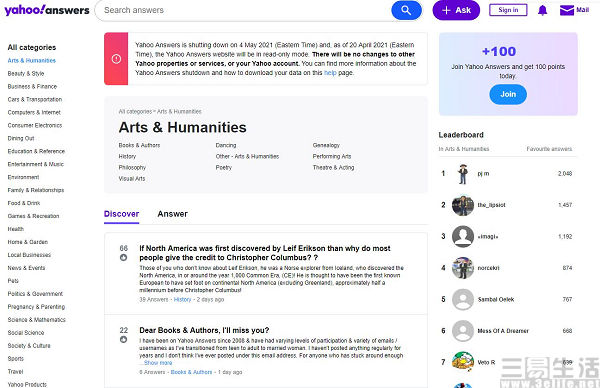Click the Sign in button

508,10
